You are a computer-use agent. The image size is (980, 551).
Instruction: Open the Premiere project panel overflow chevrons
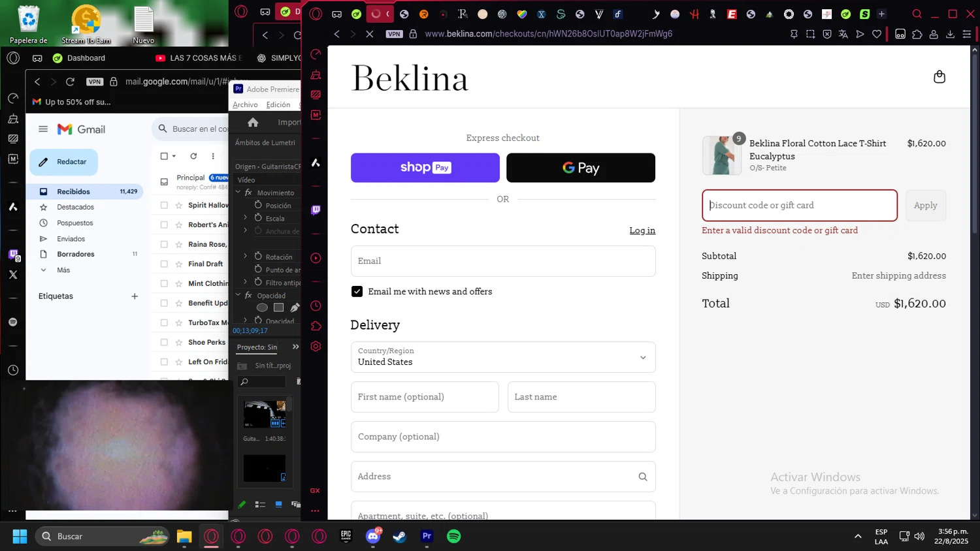[295, 347]
